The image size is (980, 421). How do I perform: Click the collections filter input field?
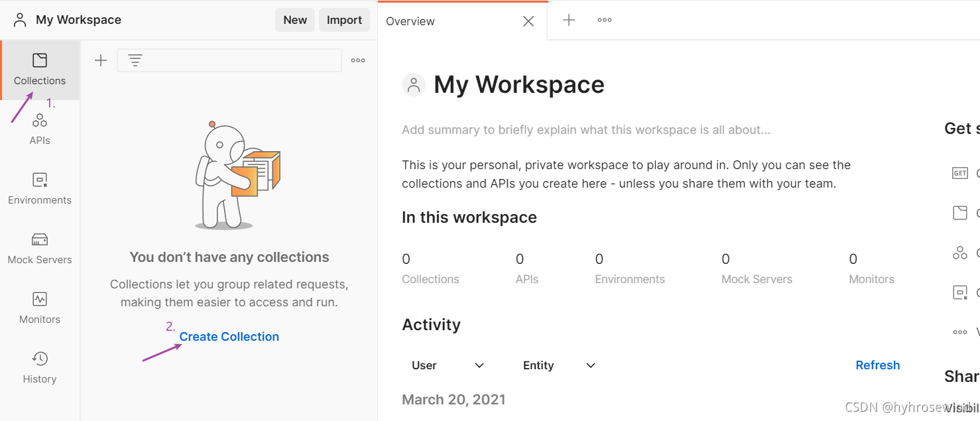(x=229, y=60)
